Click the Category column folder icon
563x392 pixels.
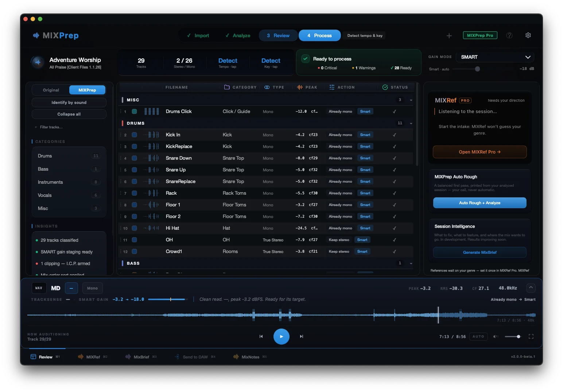(x=227, y=87)
